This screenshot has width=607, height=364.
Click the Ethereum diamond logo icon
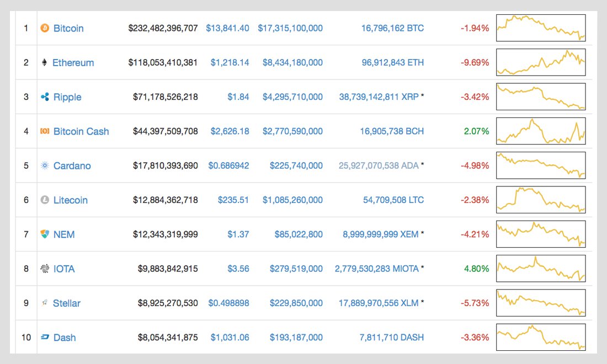45,62
